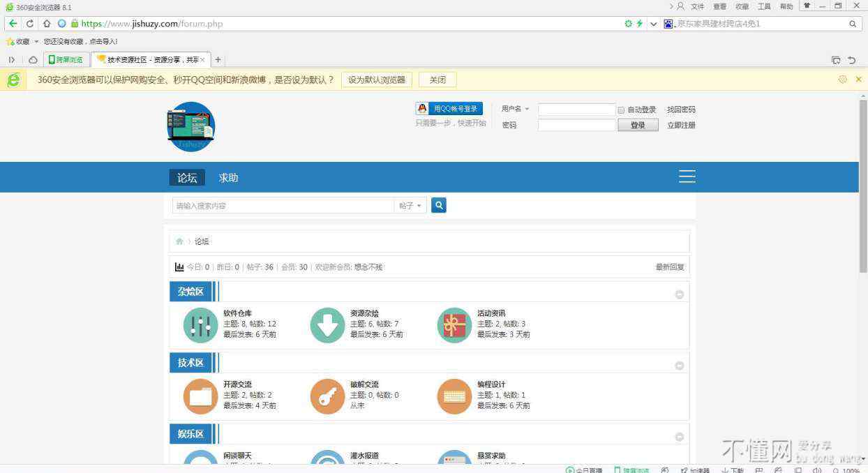The height and width of the screenshot is (473, 868).
Task: Expand the 用户名 login type dropdown
Action: point(515,109)
